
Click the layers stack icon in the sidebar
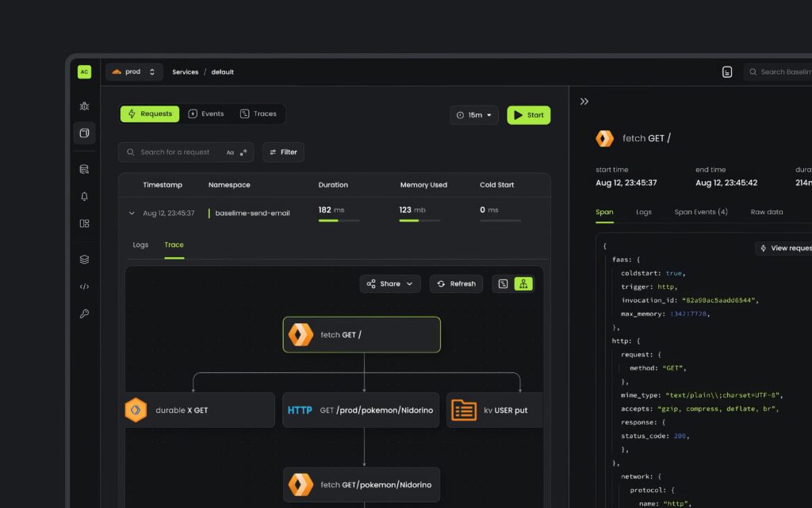84,258
